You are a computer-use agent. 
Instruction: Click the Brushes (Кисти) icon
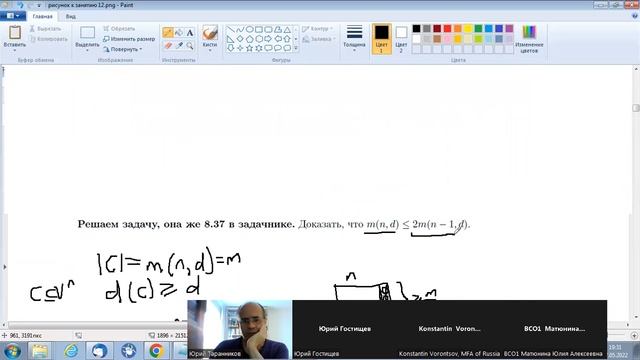(210, 33)
